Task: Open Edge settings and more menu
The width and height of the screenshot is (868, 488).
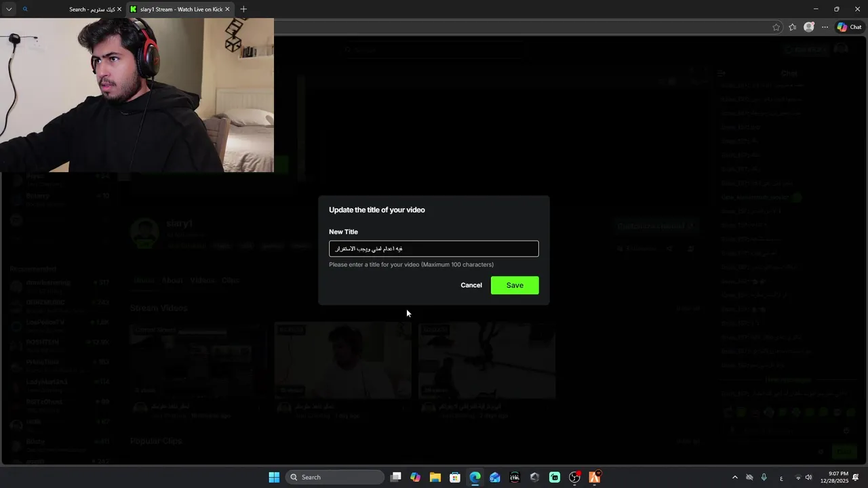Action: (825, 27)
